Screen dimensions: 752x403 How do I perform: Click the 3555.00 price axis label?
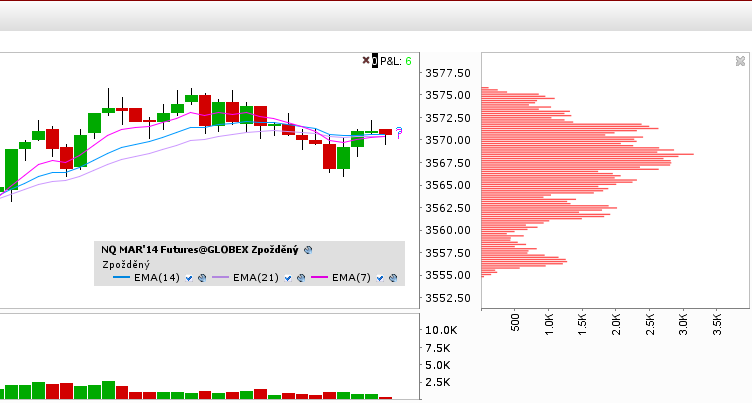tap(448, 275)
